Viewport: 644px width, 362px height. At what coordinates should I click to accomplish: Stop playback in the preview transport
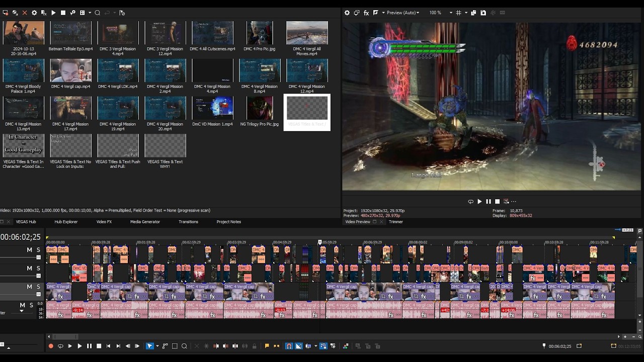(497, 202)
